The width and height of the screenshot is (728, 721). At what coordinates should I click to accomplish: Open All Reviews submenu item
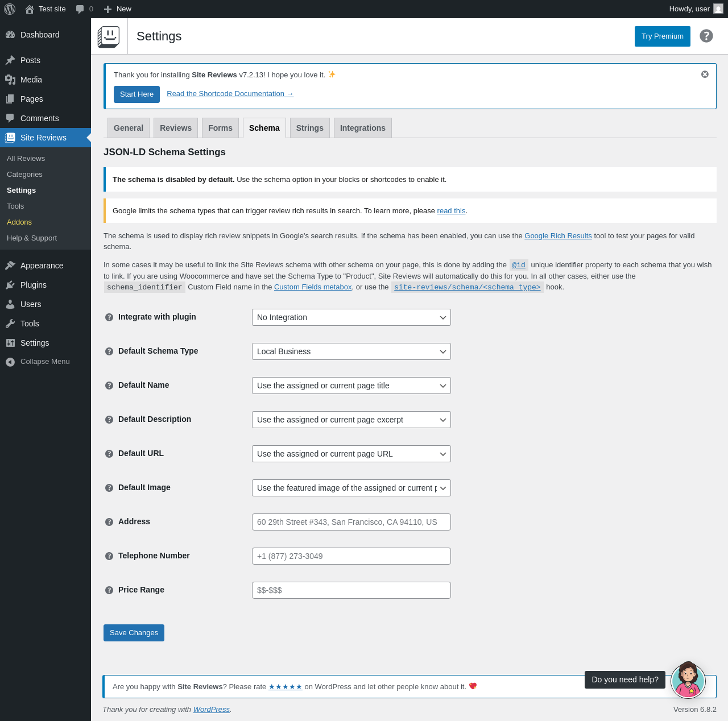[x=45, y=159]
